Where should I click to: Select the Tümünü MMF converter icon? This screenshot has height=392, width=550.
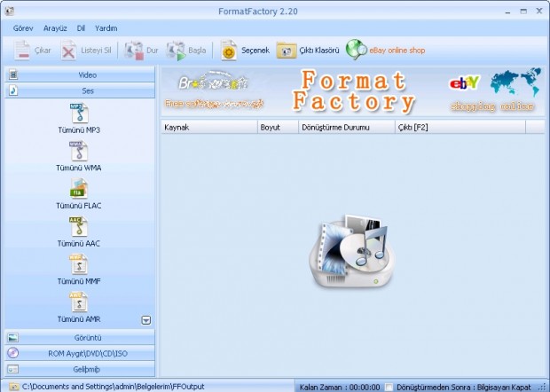pyautogui.click(x=79, y=264)
